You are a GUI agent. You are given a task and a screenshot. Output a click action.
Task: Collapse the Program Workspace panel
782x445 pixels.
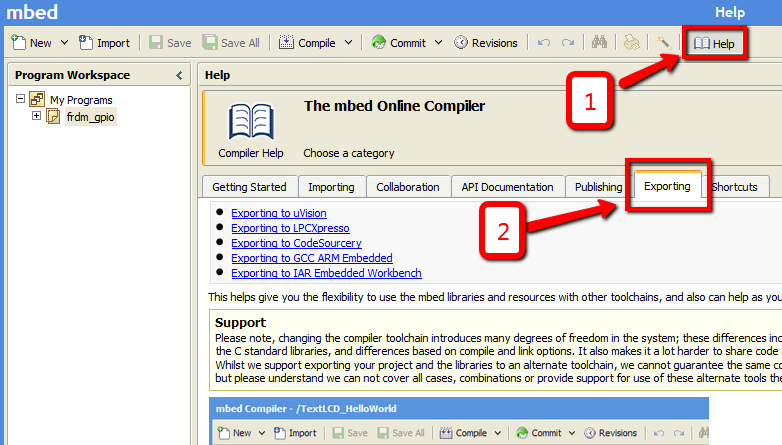tap(179, 75)
